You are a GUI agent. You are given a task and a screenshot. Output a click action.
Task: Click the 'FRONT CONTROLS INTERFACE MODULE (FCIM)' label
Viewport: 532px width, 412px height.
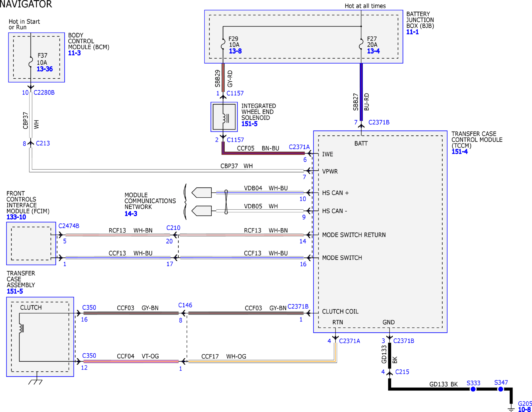28,202
